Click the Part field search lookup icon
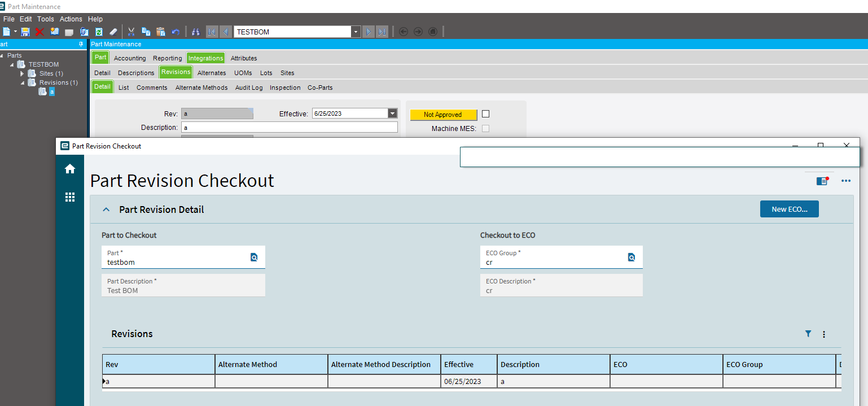The width and height of the screenshot is (868, 406). pyautogui.click(x=254, y=257)
